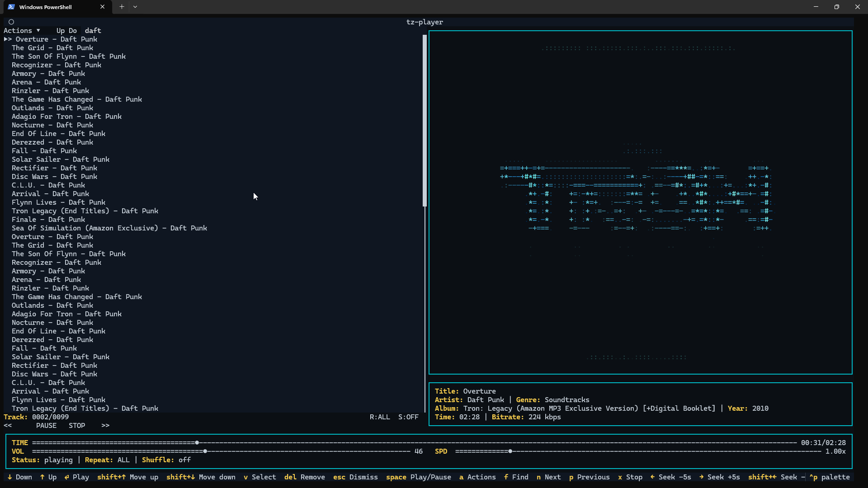Click the f Find footer shortcut

pyautogui.click(x=516, y=477)
